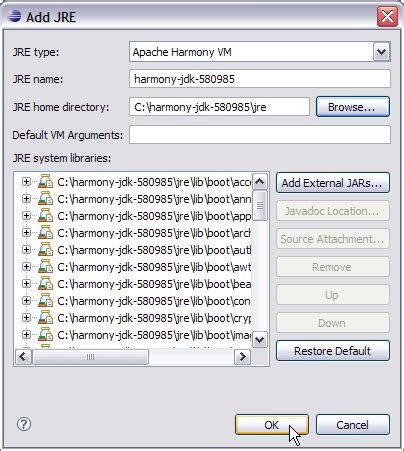Open the JRE type dropdown

[381, 52]
